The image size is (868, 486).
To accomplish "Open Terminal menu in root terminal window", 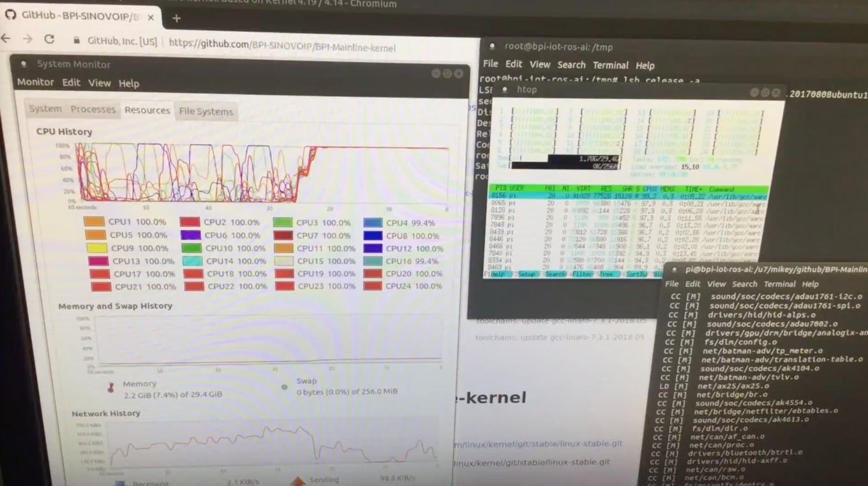I will 611,65.
